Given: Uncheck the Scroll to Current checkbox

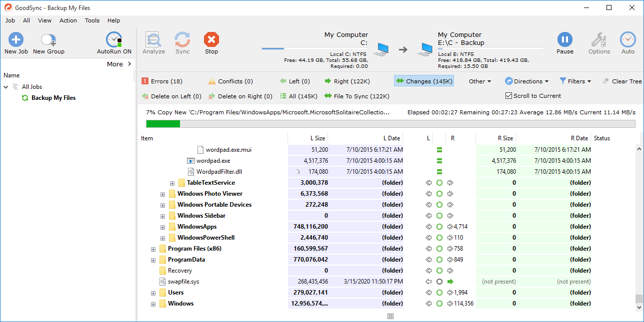Looking at the screenshot, I should (509, 96).
